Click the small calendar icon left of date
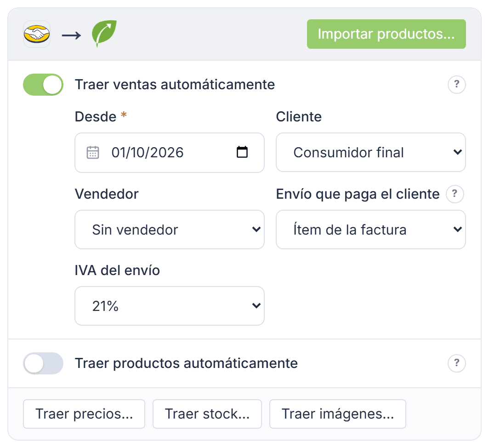489x448 pixels. point(93,152)
